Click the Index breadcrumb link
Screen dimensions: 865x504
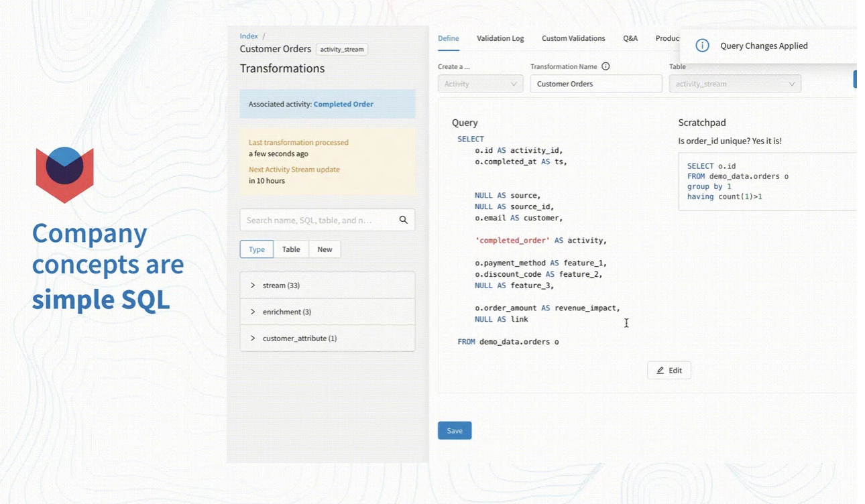249,36
